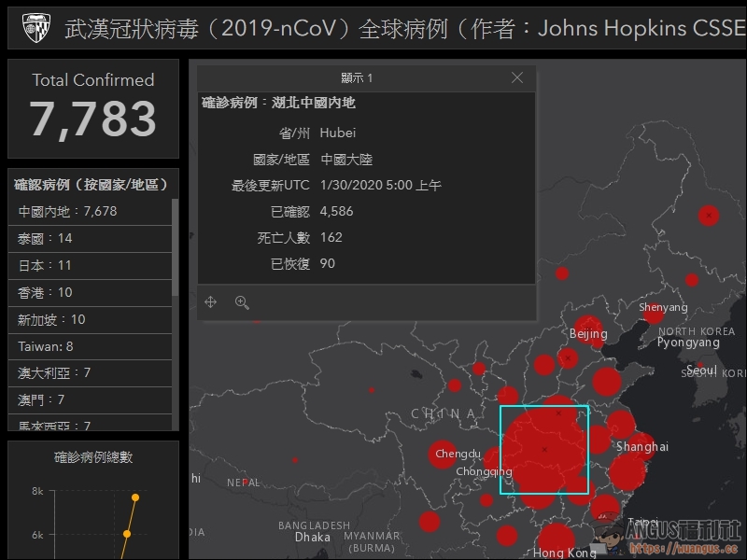Click the Hubei province value in popup
Screen dimensions: 747x560
[x=338, y=133]
